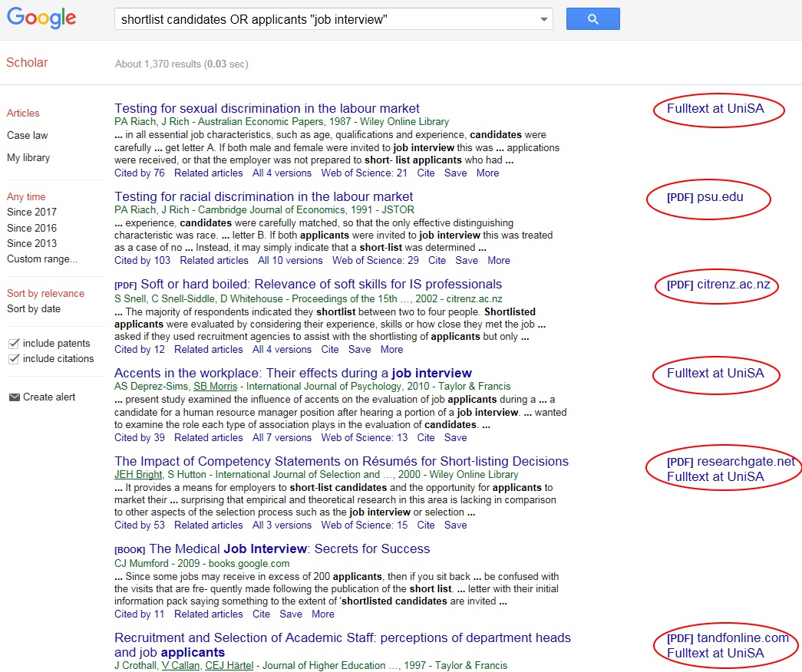802x672 pixels.
Task: Open 'Impact of Competency Statements on Résumés' article
Action: 342,461
